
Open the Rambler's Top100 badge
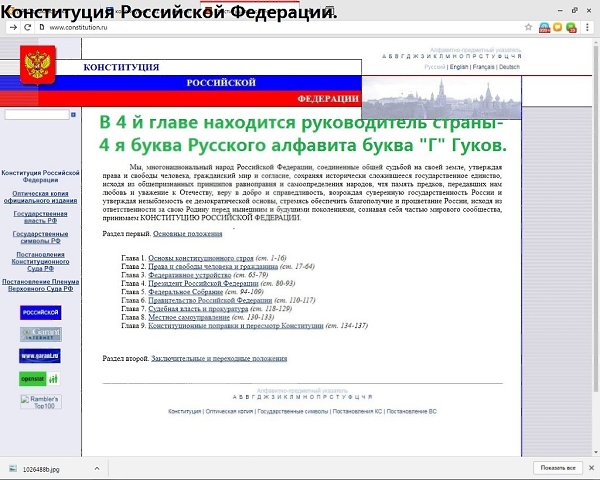[x=39, y=401]
